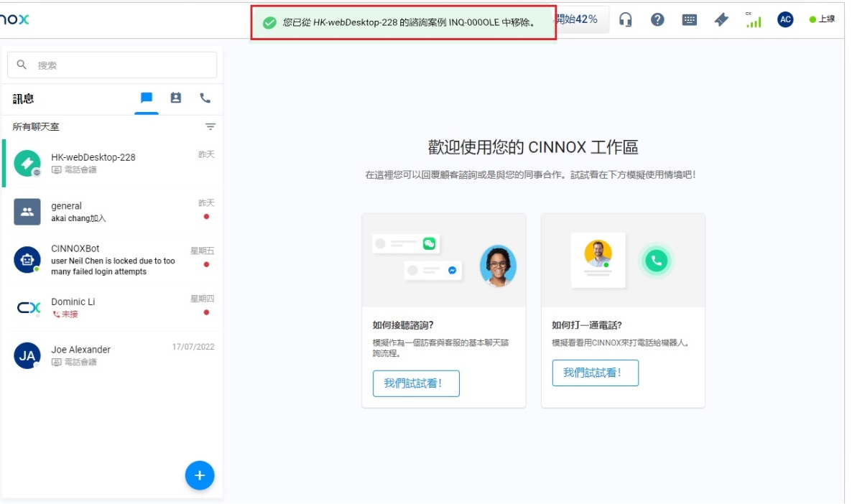Click the 17/07/2022 date on Joe Alexander
This screenshot has width=852, height=504.
pos(193,347)
